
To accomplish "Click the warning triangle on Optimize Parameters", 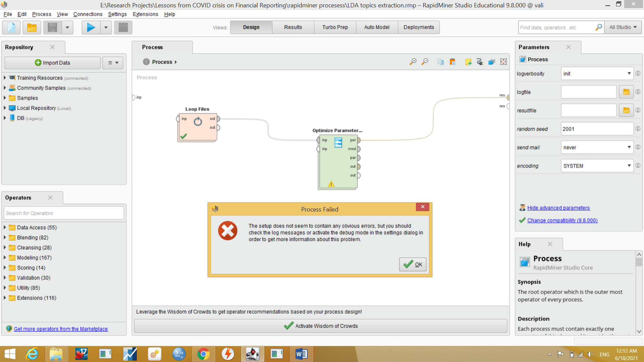I will (331, 184).
